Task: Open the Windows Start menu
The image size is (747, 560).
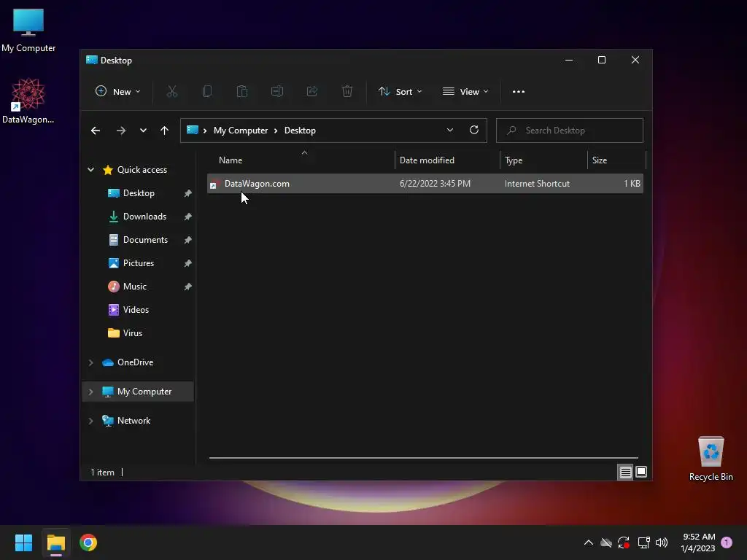Action: 23,542
